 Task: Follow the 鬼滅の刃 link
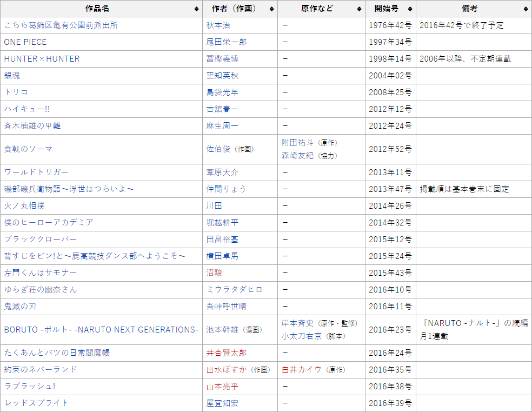20,307
